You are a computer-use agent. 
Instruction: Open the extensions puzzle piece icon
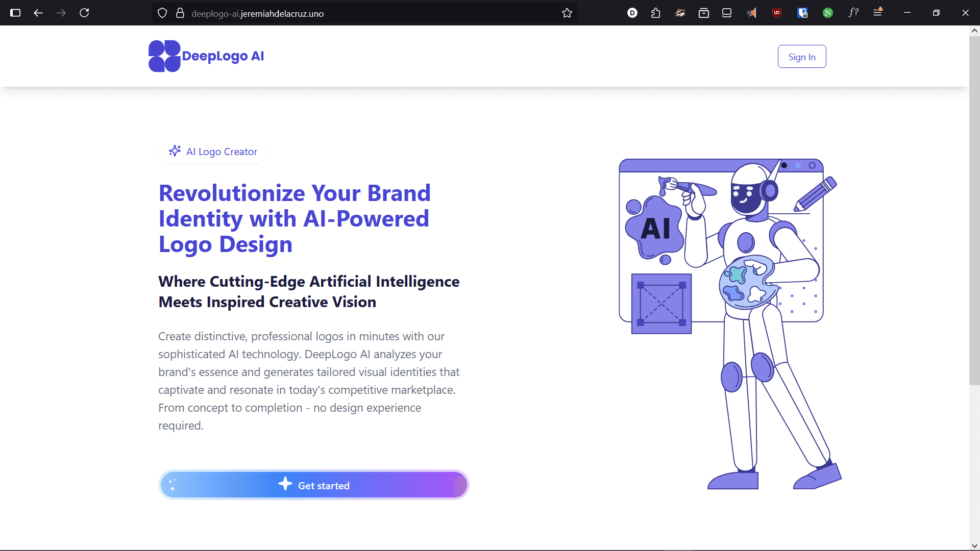point(655,13)
